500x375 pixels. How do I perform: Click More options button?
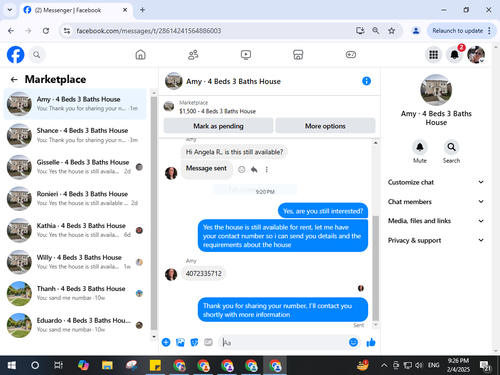(325, 126)
